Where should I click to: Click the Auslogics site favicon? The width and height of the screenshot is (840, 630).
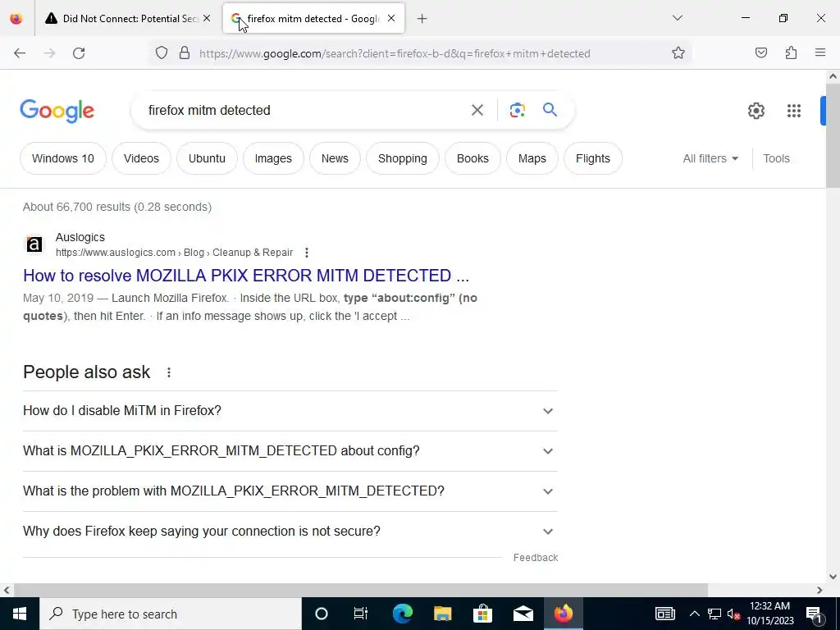click(34, 244)
